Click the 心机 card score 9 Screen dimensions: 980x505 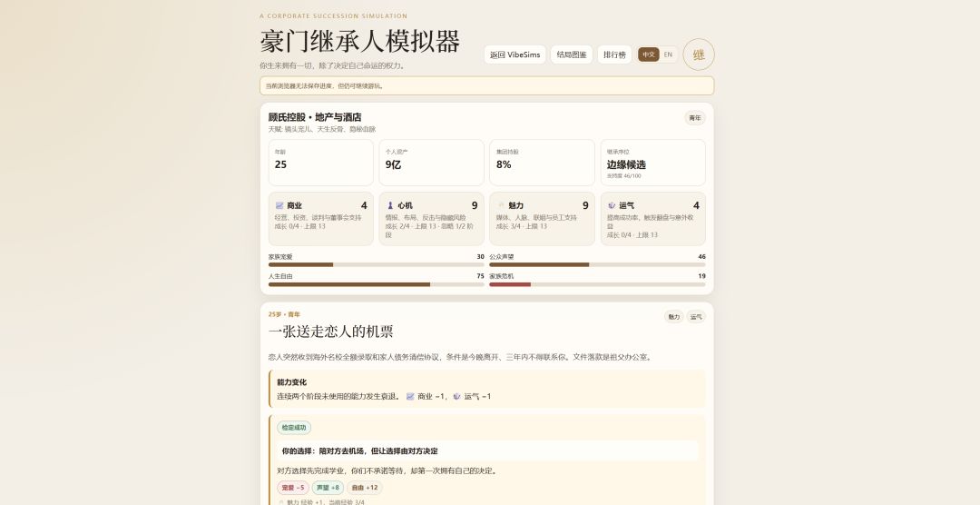[475, 205]
